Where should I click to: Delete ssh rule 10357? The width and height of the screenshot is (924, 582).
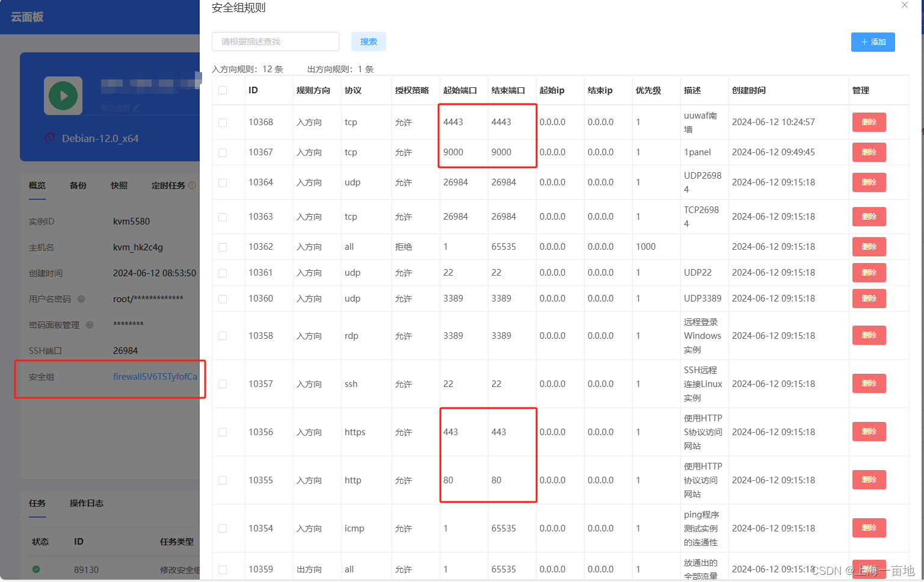[869, 383]
